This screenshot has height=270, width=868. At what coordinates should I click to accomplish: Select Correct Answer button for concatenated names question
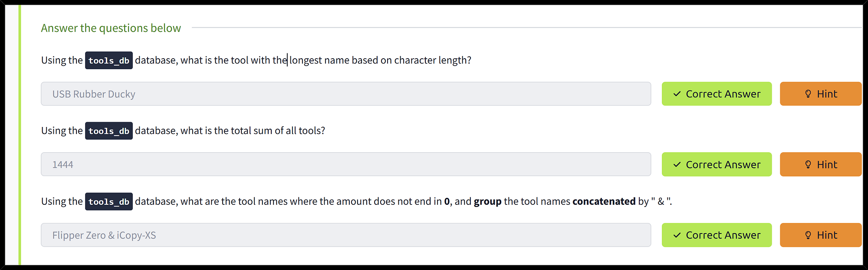717,235
